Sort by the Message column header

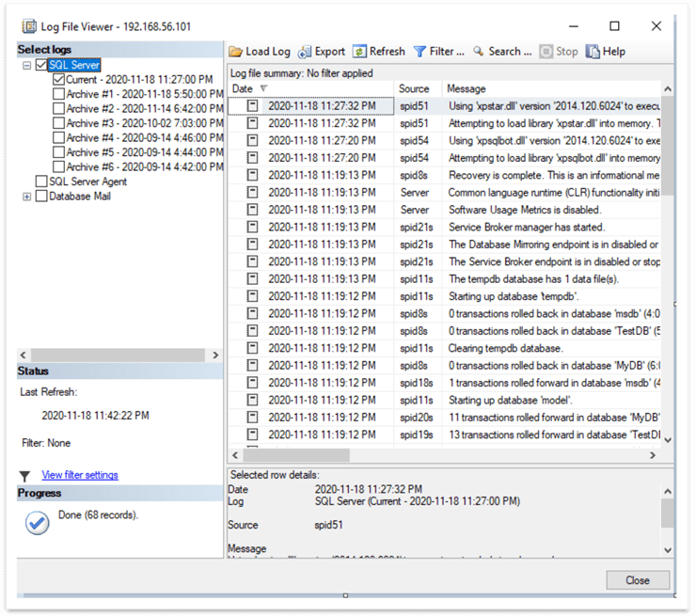click(x=551, y=88)
